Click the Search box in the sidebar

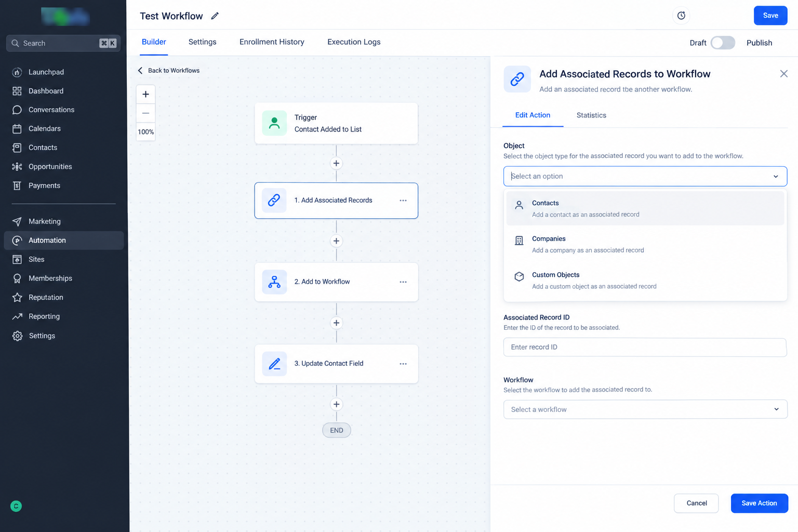[63, 43]
